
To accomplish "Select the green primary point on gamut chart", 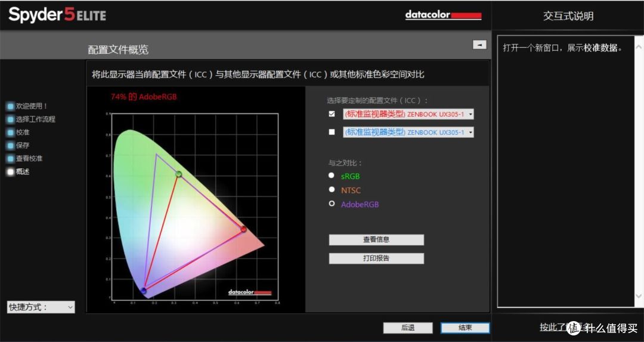I will click(179, 174).
